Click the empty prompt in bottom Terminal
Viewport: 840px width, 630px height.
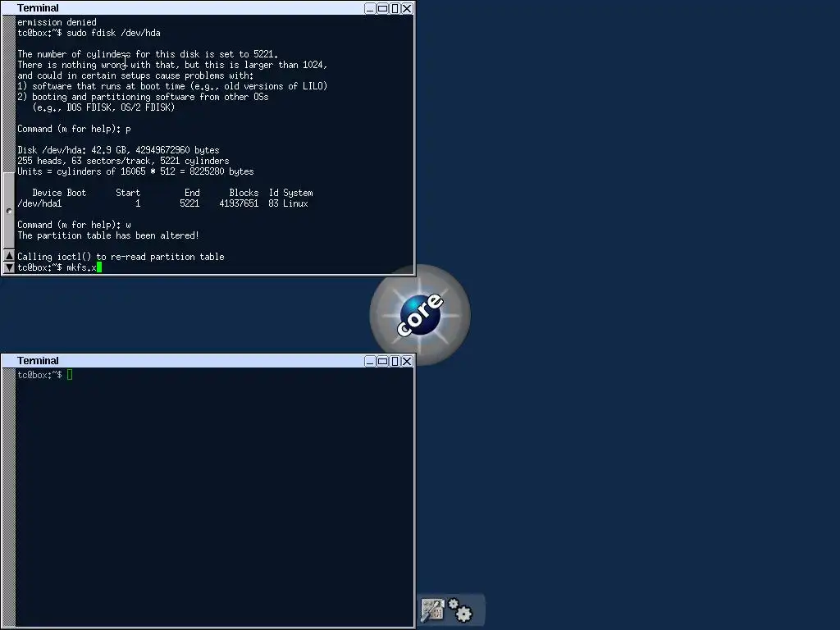point(44,375)
